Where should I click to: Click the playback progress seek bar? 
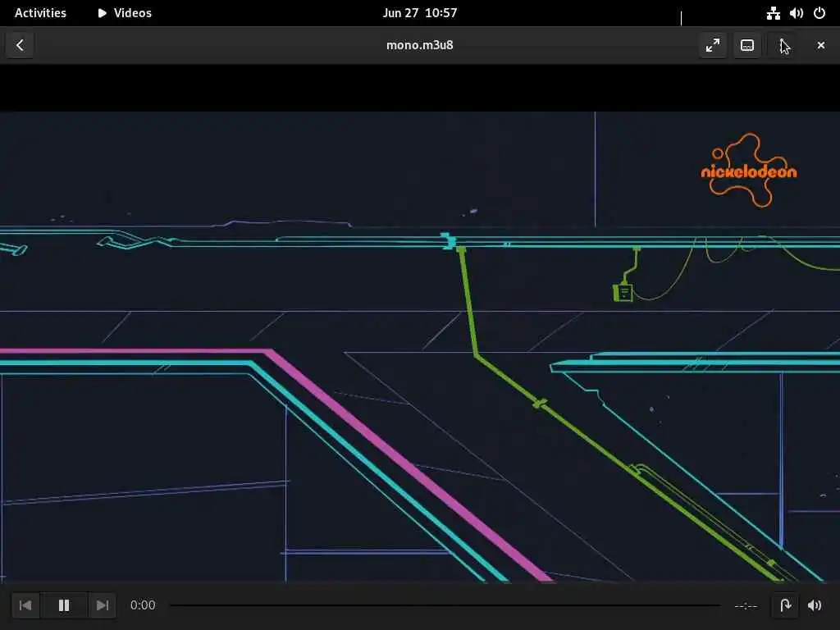point(445,605)
